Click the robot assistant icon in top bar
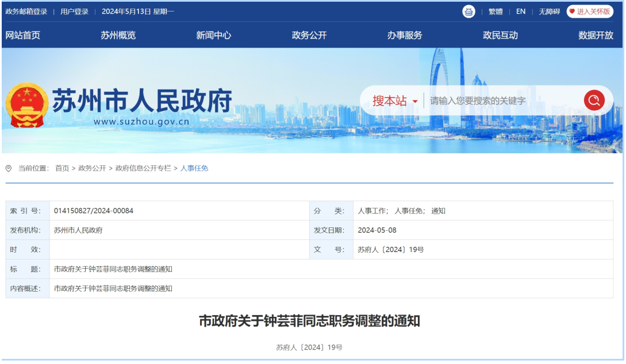The height and width of the screenshot is (364, 626). click(468, 11)
